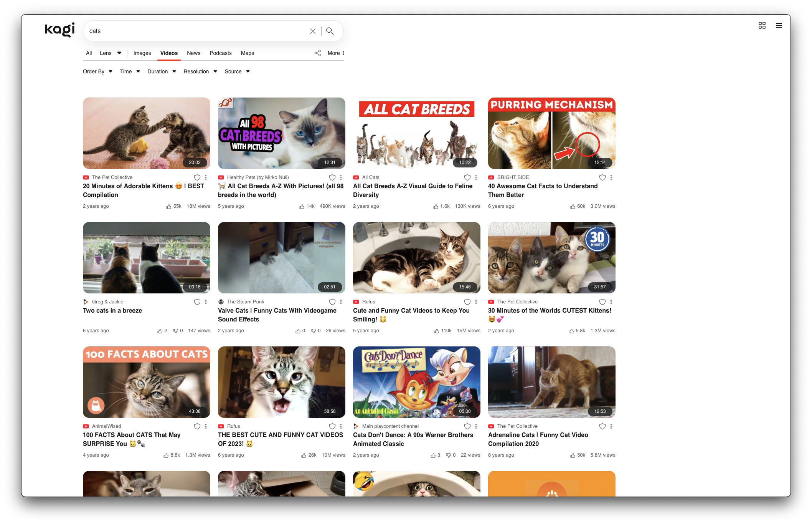Open the grid apps icon at top right

point(762,25)
